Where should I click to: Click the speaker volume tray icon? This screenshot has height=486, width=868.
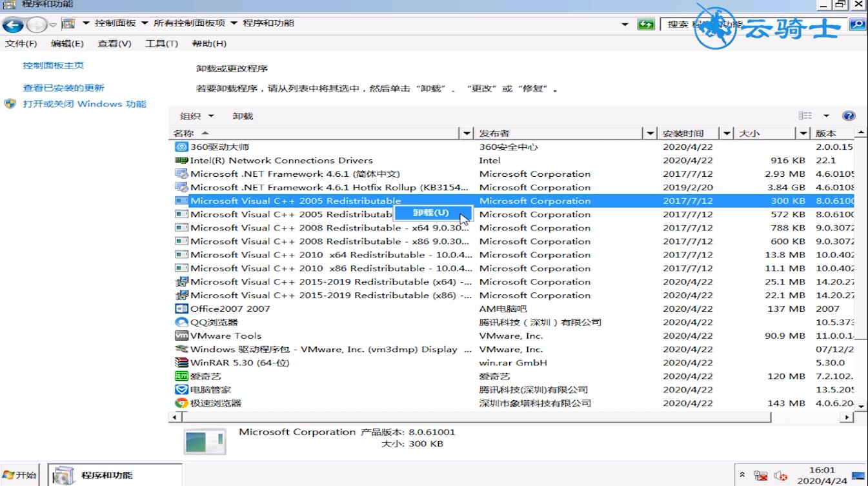coord(781,476)
